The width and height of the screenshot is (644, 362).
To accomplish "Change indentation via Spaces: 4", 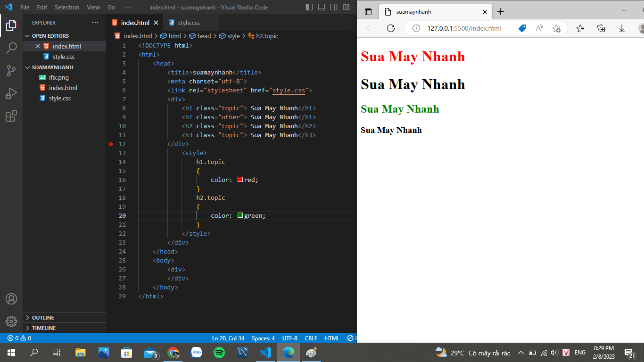I will [263, 338].
